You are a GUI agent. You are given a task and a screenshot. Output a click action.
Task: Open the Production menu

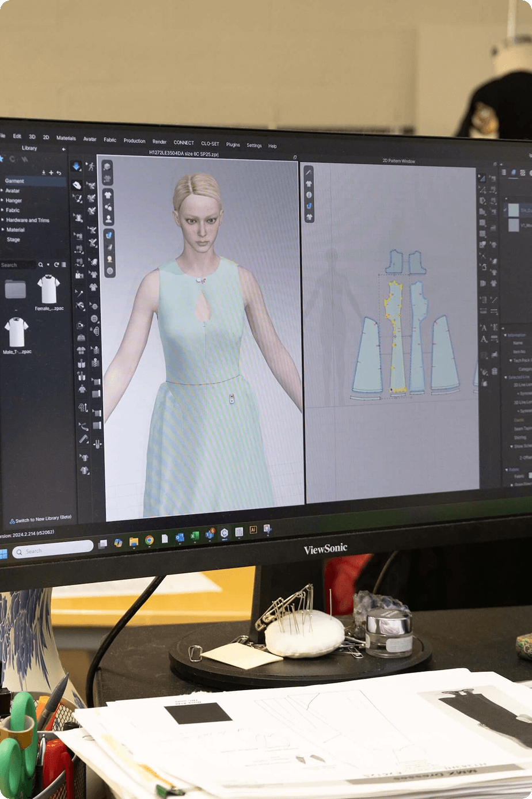134,140
